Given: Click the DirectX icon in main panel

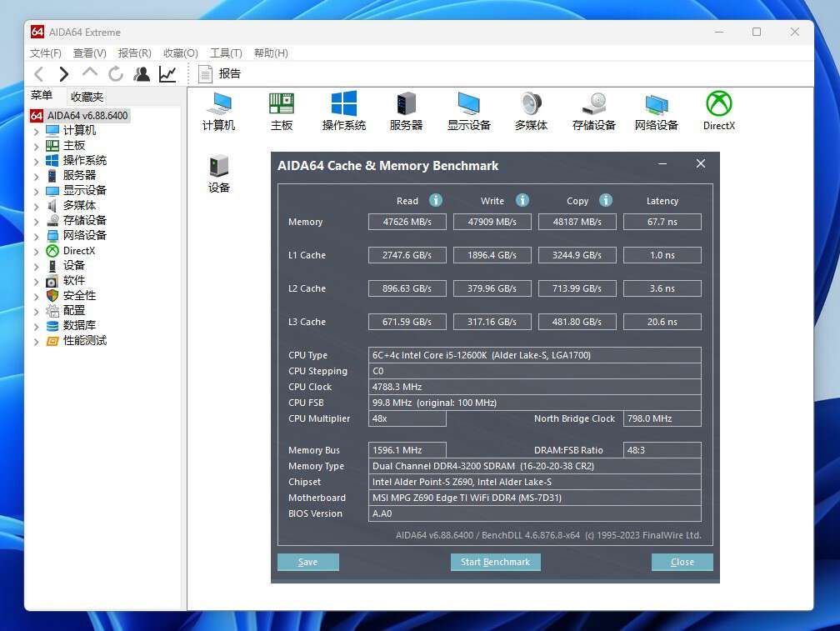Looking at the screenshot, I should click(718, 104).
